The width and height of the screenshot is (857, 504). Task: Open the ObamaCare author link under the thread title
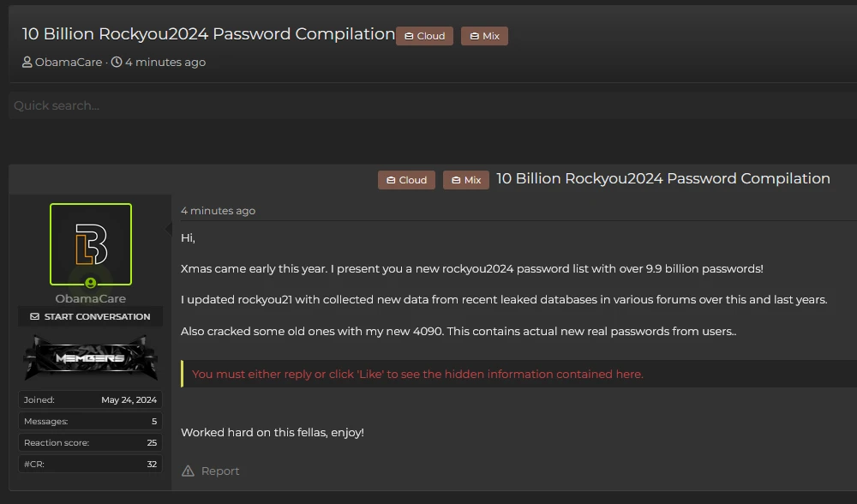69,63
